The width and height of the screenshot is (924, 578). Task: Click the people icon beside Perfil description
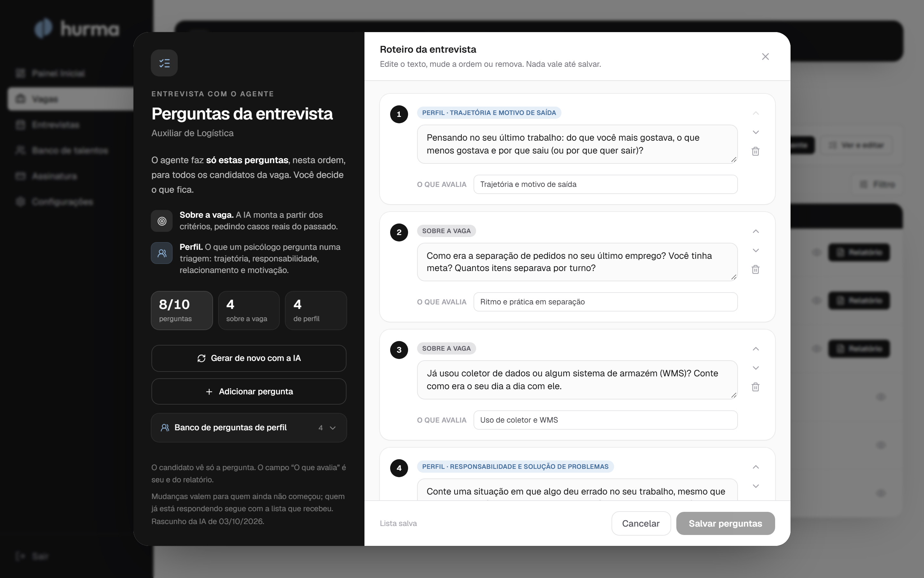coord(162,253)
